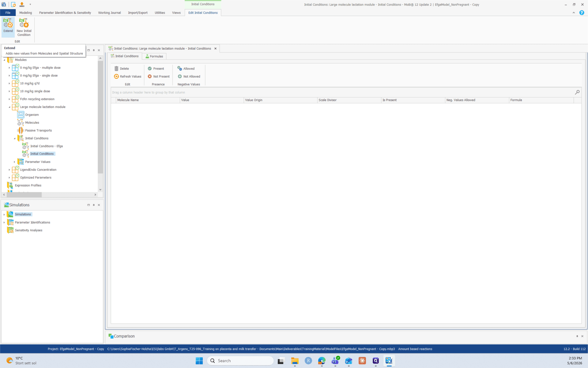This screenshot has width=588, height=368.
Task: Expand the 0 mg/kg Efga - multiple dose module
Action: (x=9, y=68)
